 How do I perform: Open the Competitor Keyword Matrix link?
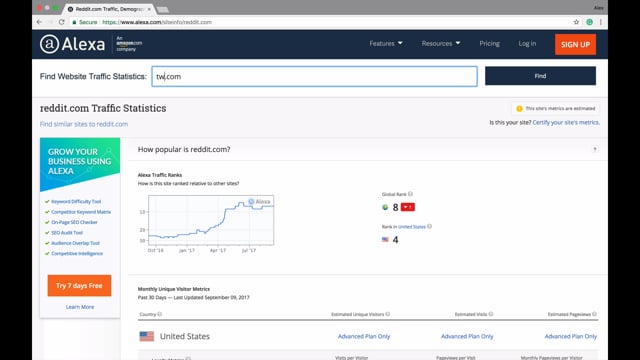[81, 212]
